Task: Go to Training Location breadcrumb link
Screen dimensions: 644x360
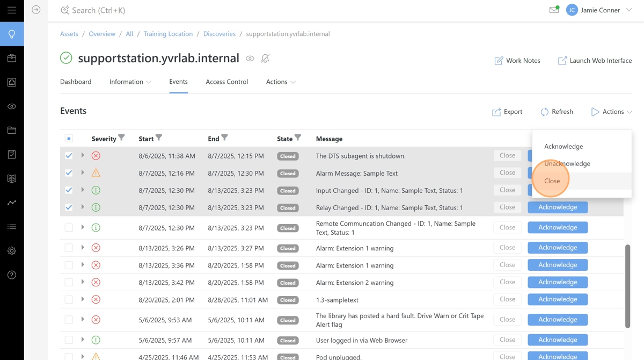Action: coord(168,34)
